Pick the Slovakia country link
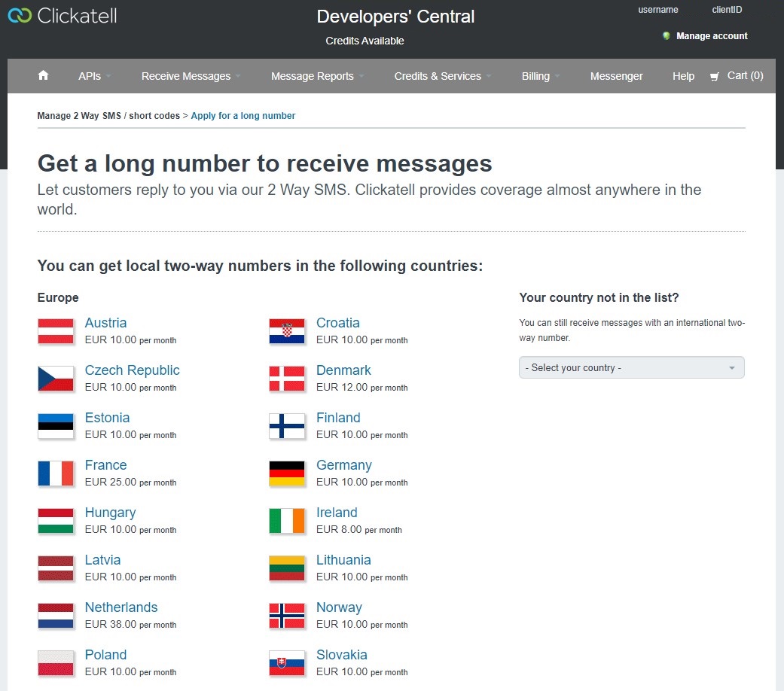 (341, 655)
